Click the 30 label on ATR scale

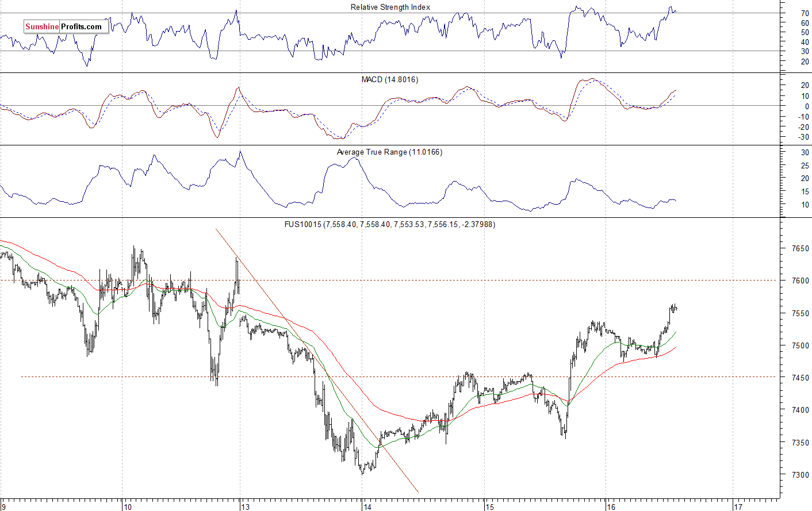tap(805, 153)
